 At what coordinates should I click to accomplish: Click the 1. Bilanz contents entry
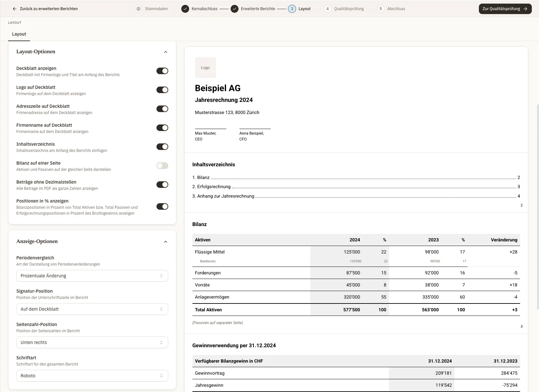click(x=356, y=177)
